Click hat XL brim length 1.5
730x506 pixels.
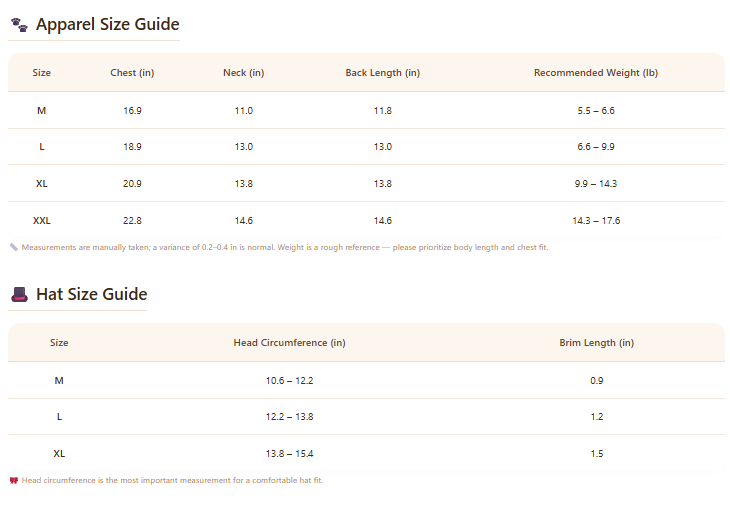[597, 454]
